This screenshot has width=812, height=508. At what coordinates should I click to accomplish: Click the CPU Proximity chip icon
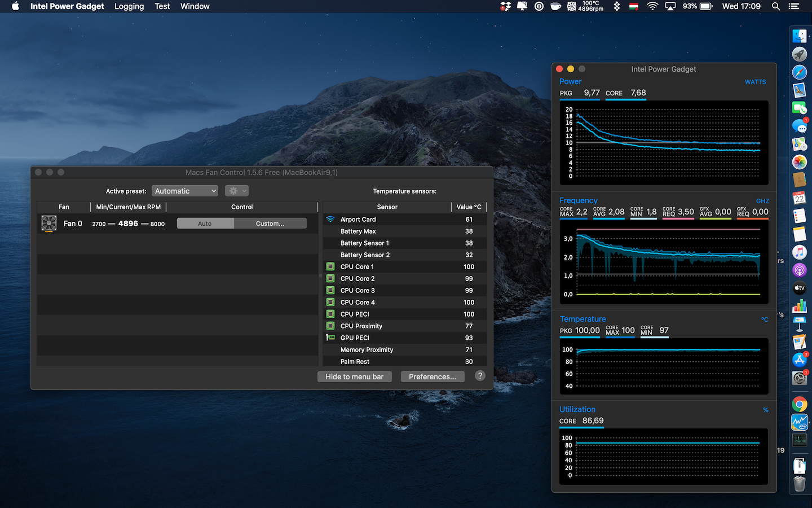(330, 326)
